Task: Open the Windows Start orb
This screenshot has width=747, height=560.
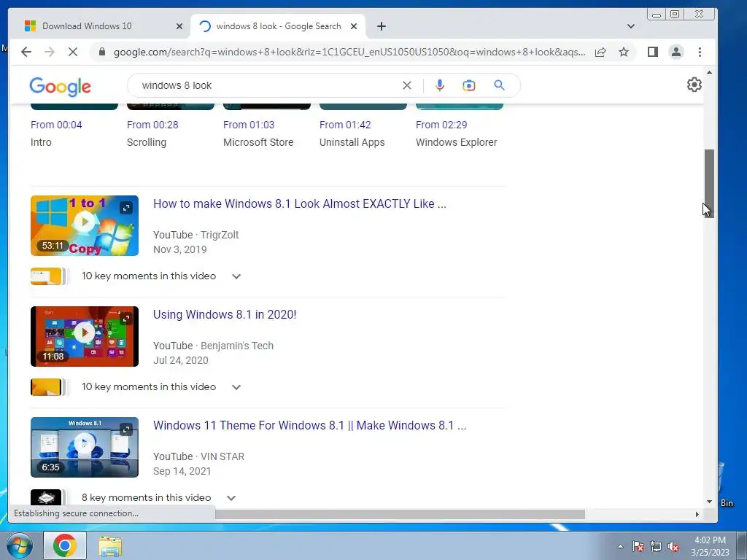Action: [x=20, y=545]
